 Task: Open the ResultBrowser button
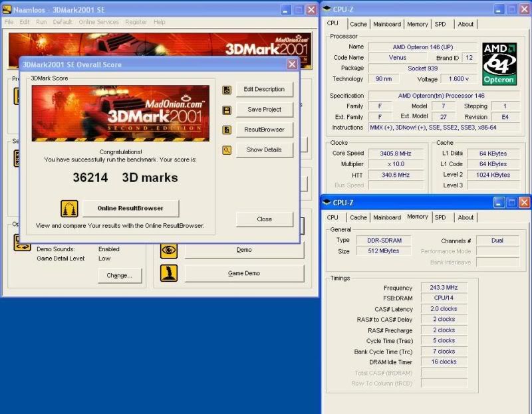tap(264, 130)
